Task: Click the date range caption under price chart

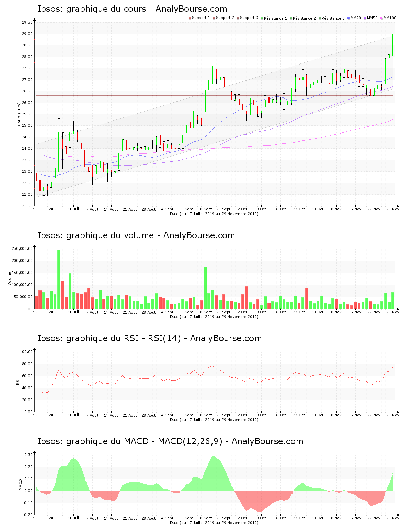Action: point(214,214)
